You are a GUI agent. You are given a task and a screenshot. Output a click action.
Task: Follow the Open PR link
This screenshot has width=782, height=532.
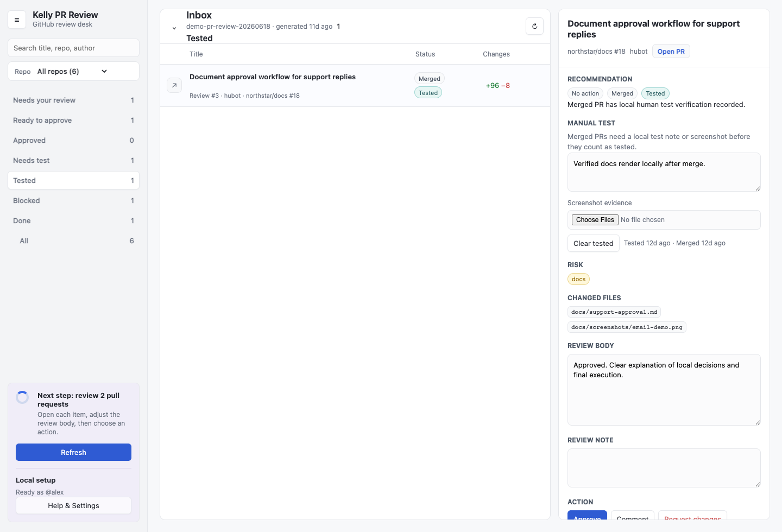point(671,52)
